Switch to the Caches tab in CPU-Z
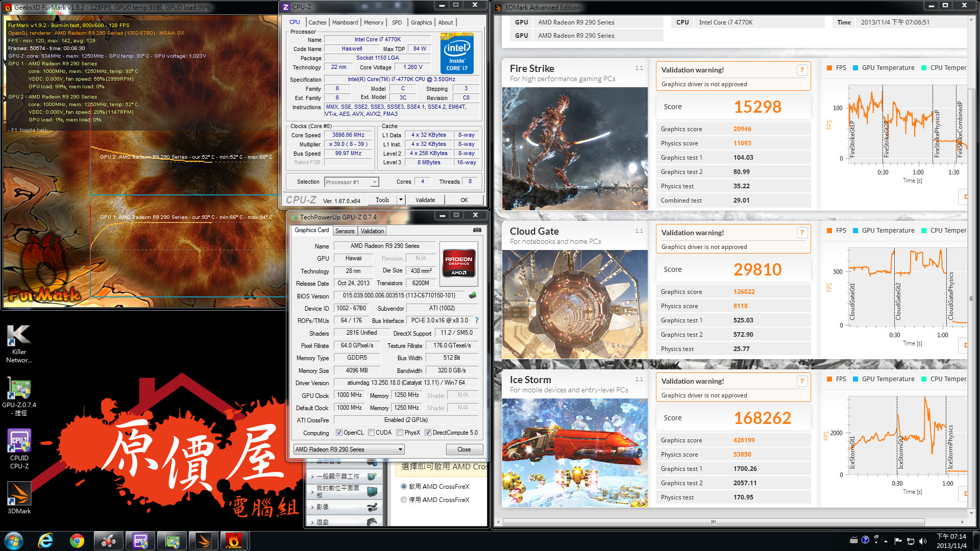 tap(317, 22)
